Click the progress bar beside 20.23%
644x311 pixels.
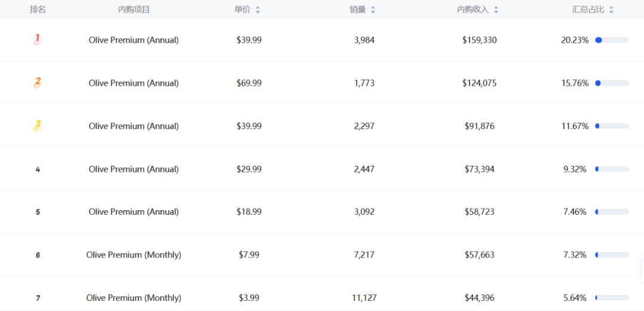point(612,40)
